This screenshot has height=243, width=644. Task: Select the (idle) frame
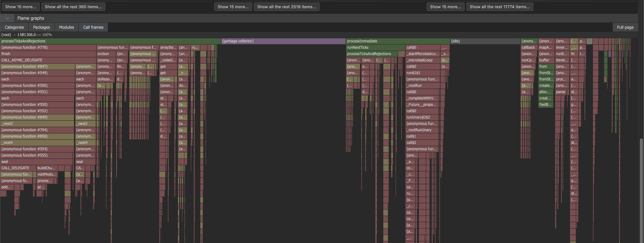[485, 41]
